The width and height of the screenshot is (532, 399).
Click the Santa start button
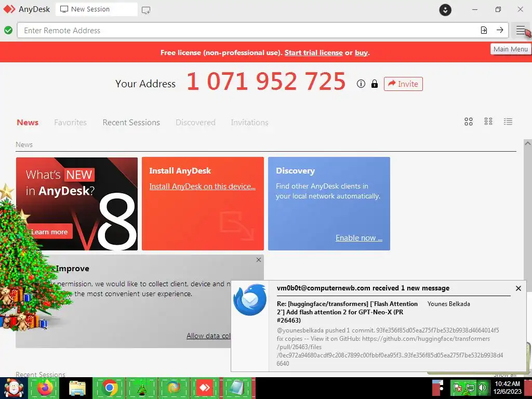(x=13, y=388)
